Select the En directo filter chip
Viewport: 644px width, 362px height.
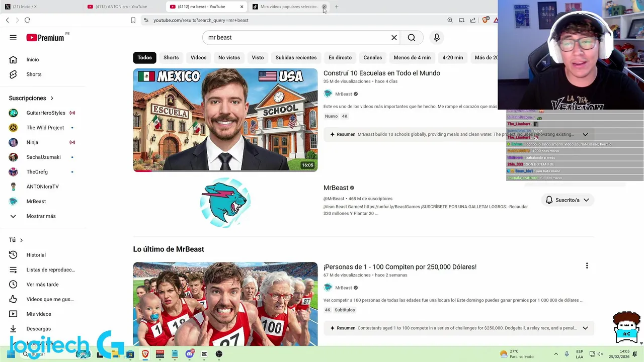(340, 57)
